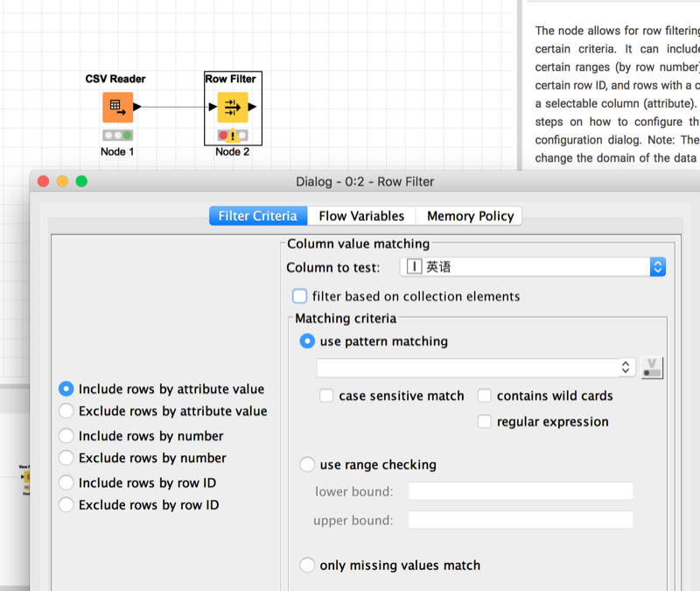700x591 pixels.
Task: Click the small Row Filter thumbnail at the left edge
Action: tap(25, 481)
